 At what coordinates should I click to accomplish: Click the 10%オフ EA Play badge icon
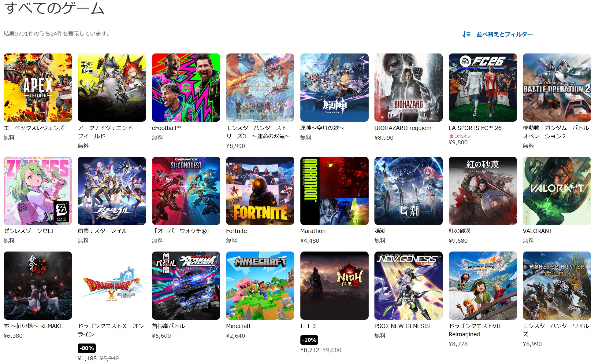[x=451, y=136]
